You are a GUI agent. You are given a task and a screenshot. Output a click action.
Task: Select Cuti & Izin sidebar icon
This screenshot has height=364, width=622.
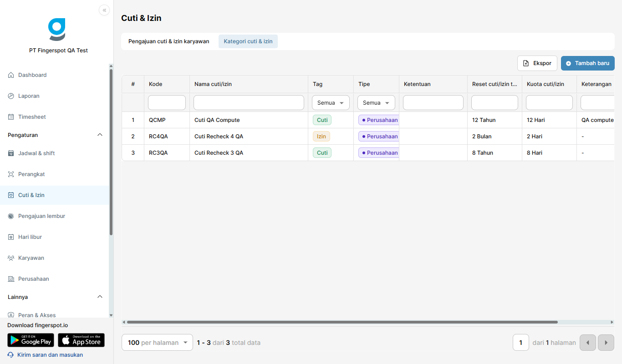pyautogui.click(x=11, y=195)
